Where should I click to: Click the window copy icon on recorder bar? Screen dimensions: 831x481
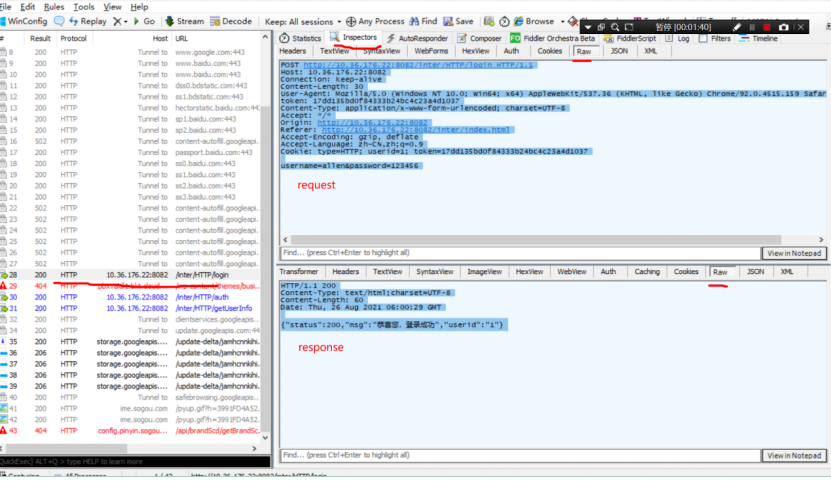click(601, 26)
